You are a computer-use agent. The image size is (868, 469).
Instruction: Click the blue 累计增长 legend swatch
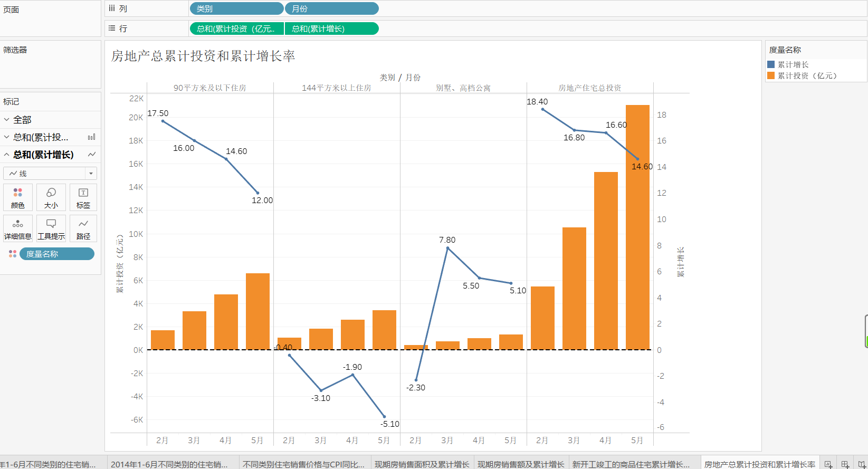coord(771,64)
